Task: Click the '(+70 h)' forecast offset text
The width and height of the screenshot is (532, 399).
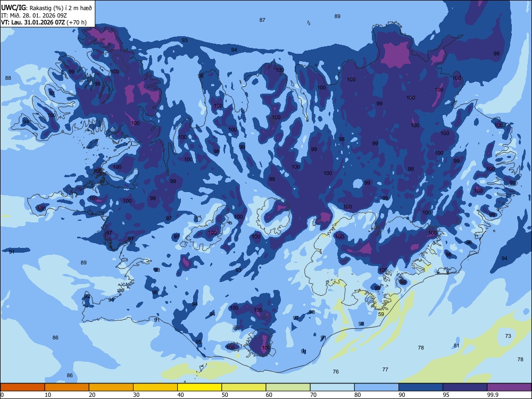Action: (77, 22)
